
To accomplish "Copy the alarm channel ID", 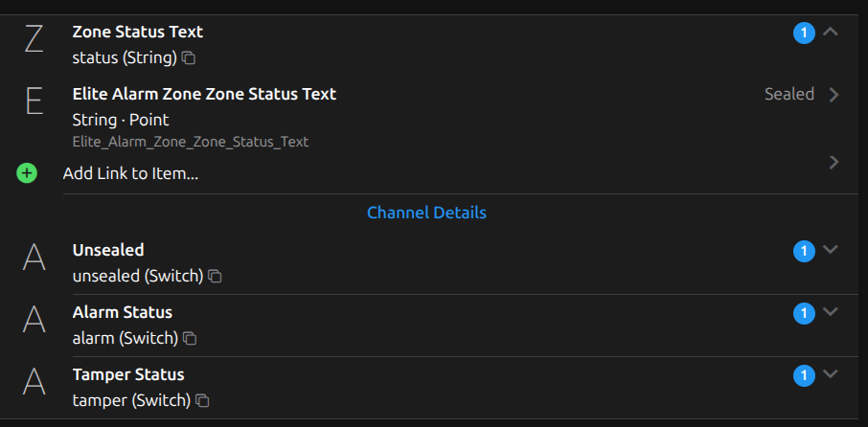I will 191,339.
